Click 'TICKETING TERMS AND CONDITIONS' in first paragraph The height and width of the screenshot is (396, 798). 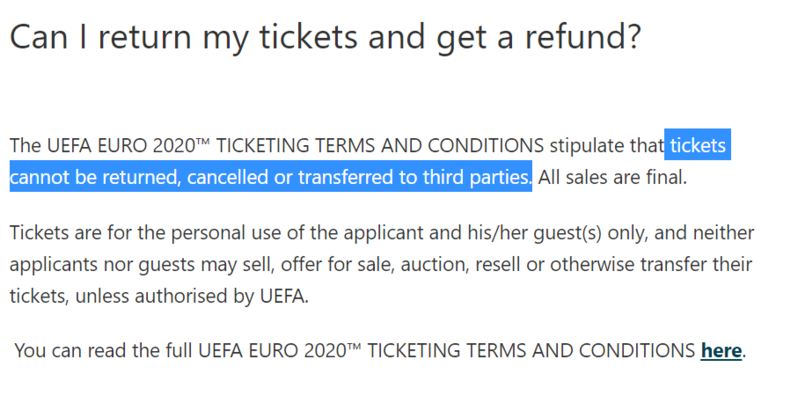pos(380,146)
